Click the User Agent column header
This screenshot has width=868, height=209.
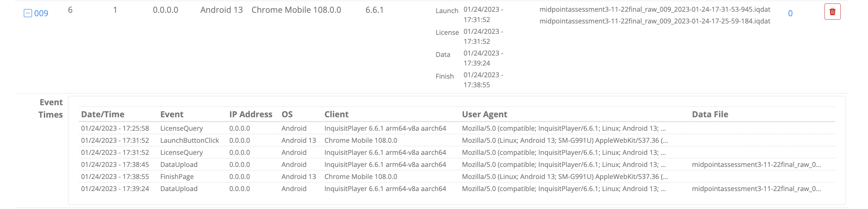tap(484, 115)
